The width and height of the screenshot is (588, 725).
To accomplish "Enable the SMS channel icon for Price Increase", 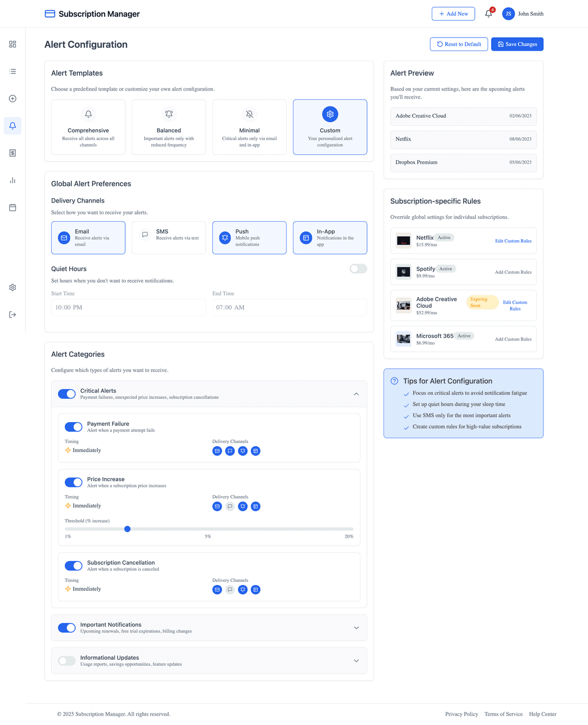I will (x=230, y=506).
